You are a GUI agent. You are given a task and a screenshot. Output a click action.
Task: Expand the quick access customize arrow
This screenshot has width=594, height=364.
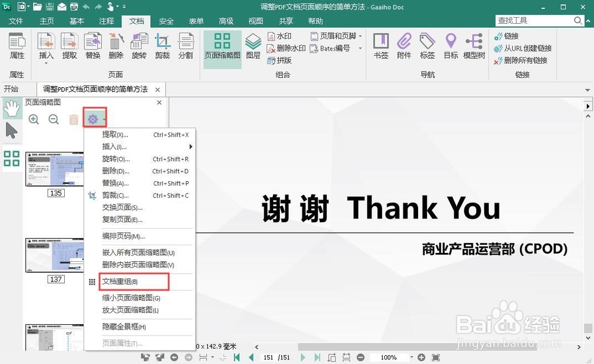point(124,7)
